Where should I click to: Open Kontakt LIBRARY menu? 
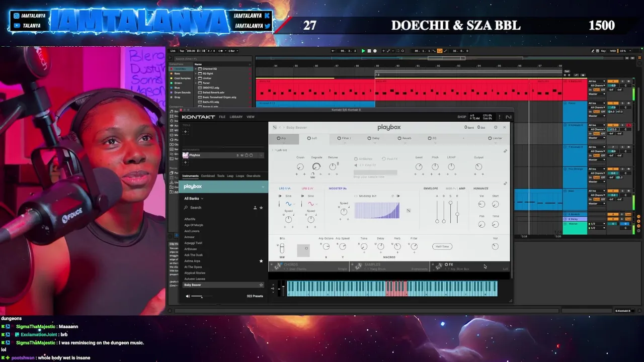[x=236, y=117]
